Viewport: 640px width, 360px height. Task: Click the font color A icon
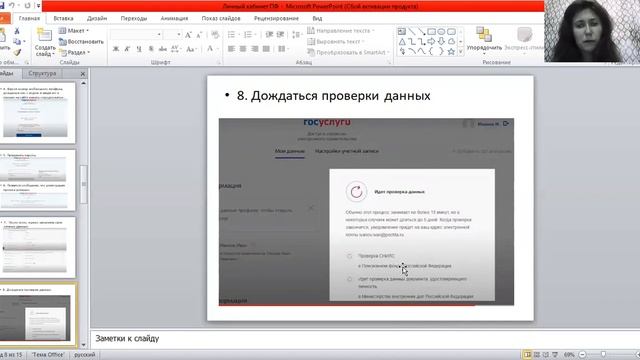click(210, 49)
